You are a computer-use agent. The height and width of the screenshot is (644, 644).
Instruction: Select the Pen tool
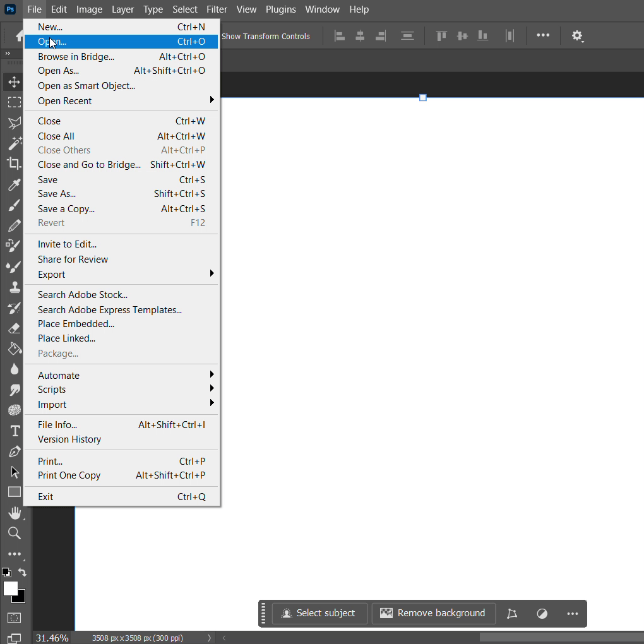coord(14,451)
